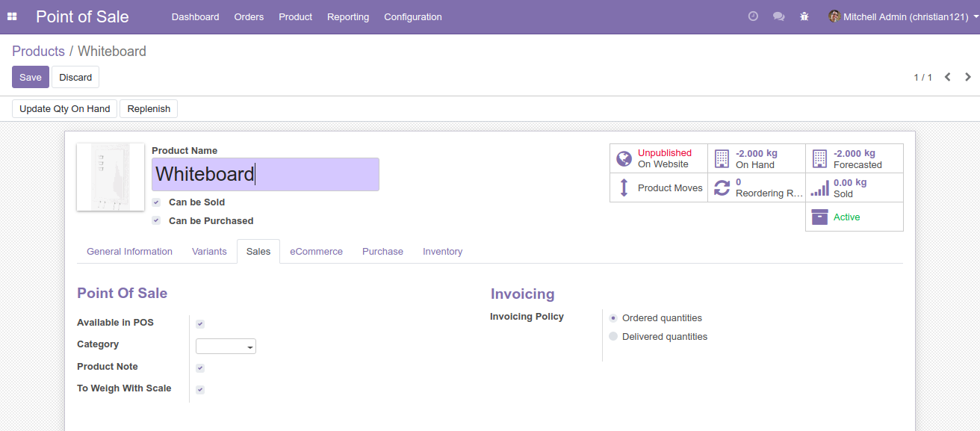Click the On Hand building icon

tap(722, 158)
